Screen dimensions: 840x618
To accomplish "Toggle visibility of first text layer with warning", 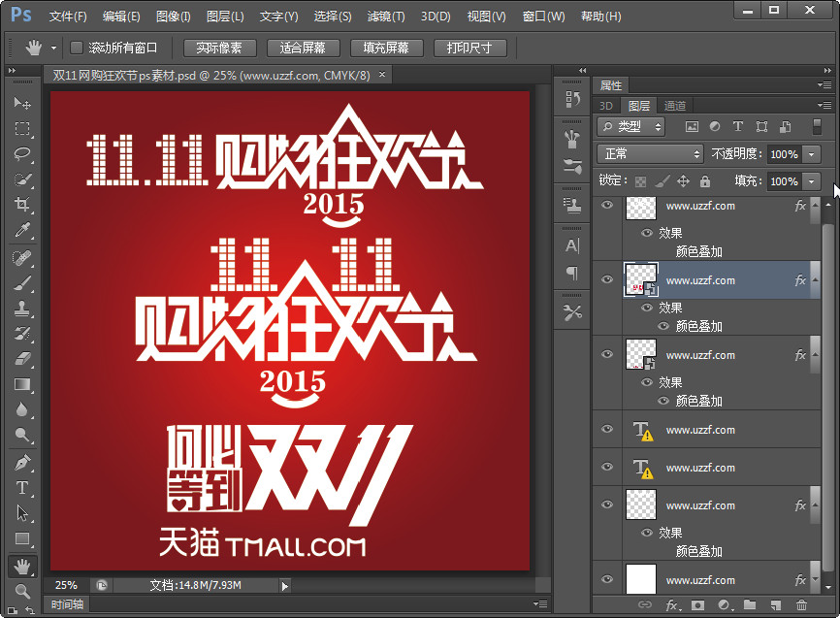I will pyautogui.click(x=607, y=429).
